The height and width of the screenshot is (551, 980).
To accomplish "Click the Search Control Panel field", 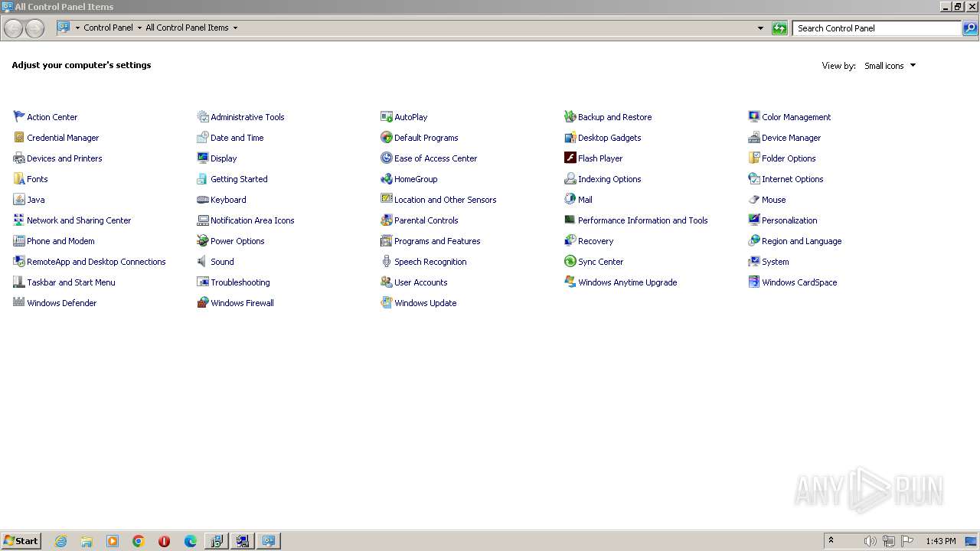I will (877, 28).
